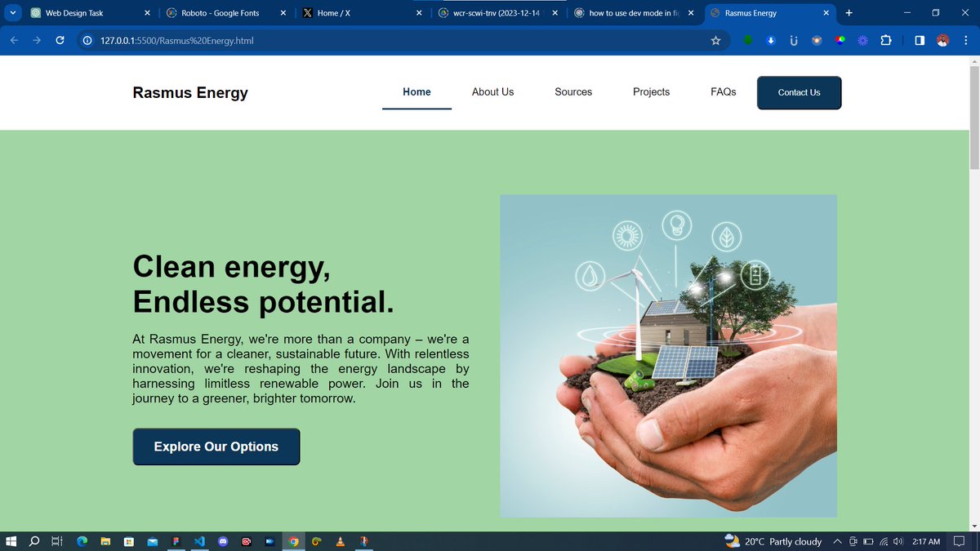Open Figma from the taskbar
This screenshot has width=980, height=551.
pyautogui.click(x=176, y=541)
